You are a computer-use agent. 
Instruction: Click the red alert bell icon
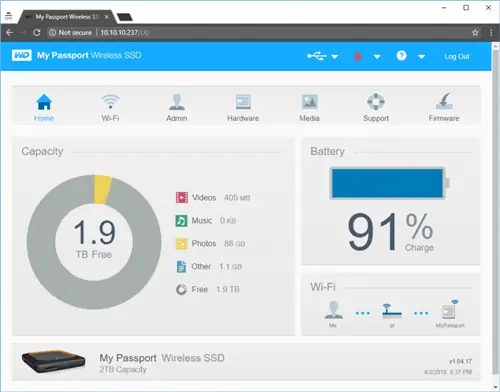(358, 56)
